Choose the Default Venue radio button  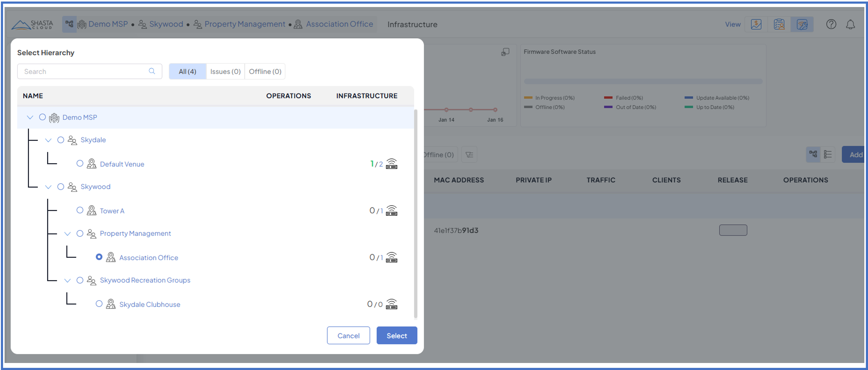80,164
